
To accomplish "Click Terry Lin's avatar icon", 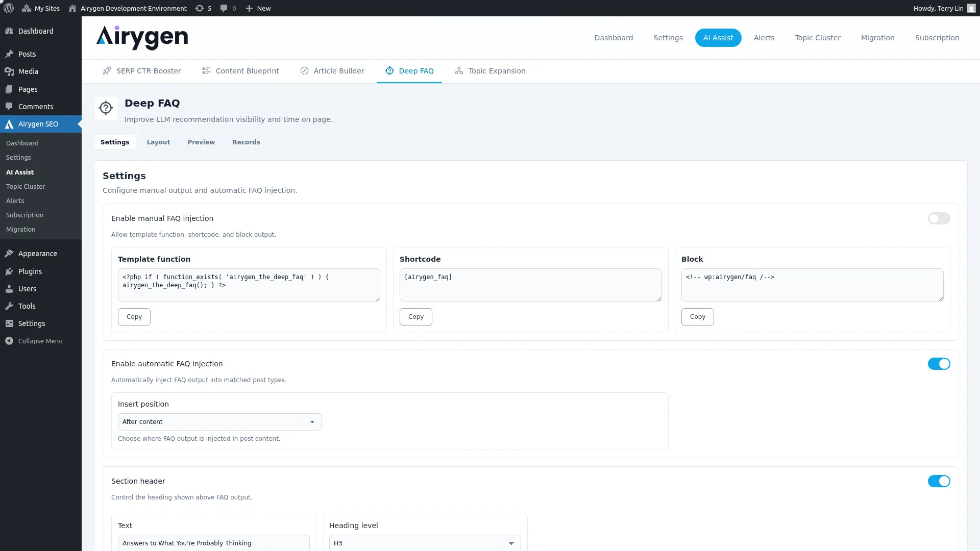I will [971, 8].
